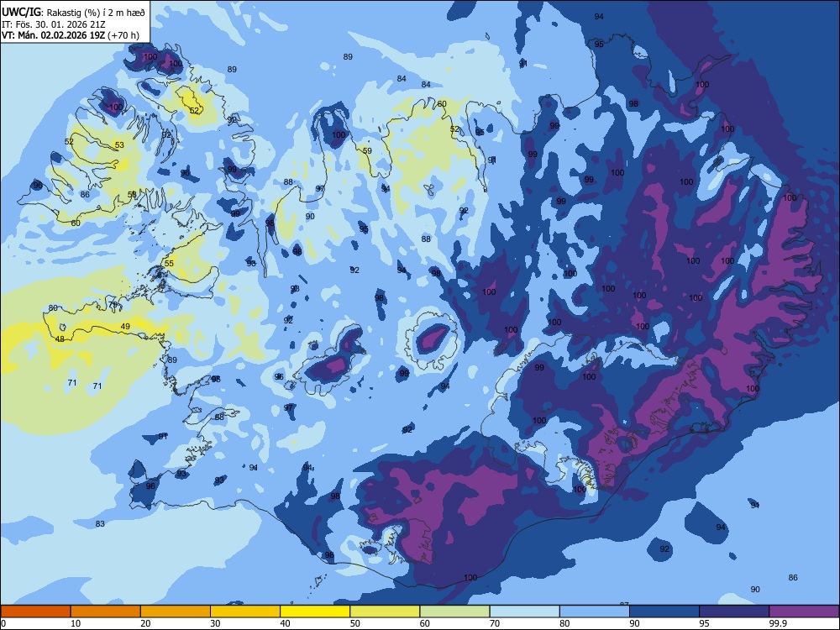This screenshot has height=630, width=840.
Task: Click the legend tick label '30'
Action: click(215, 623)
